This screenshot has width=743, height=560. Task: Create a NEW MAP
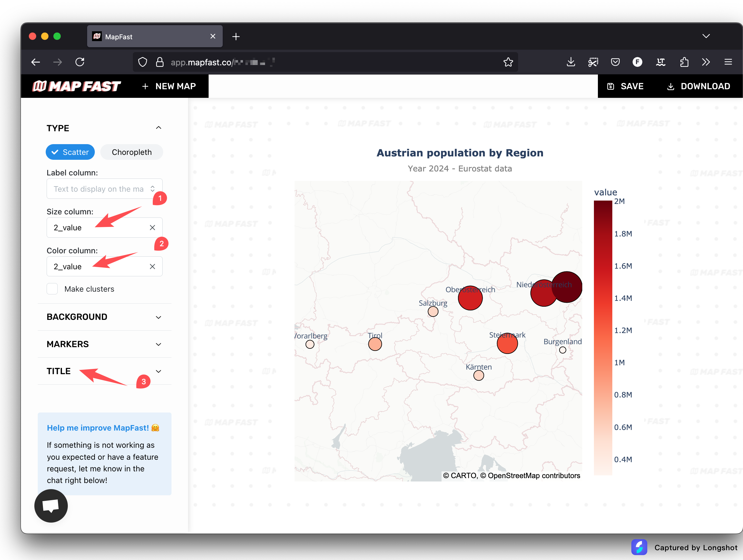click(x=169, y=86)
